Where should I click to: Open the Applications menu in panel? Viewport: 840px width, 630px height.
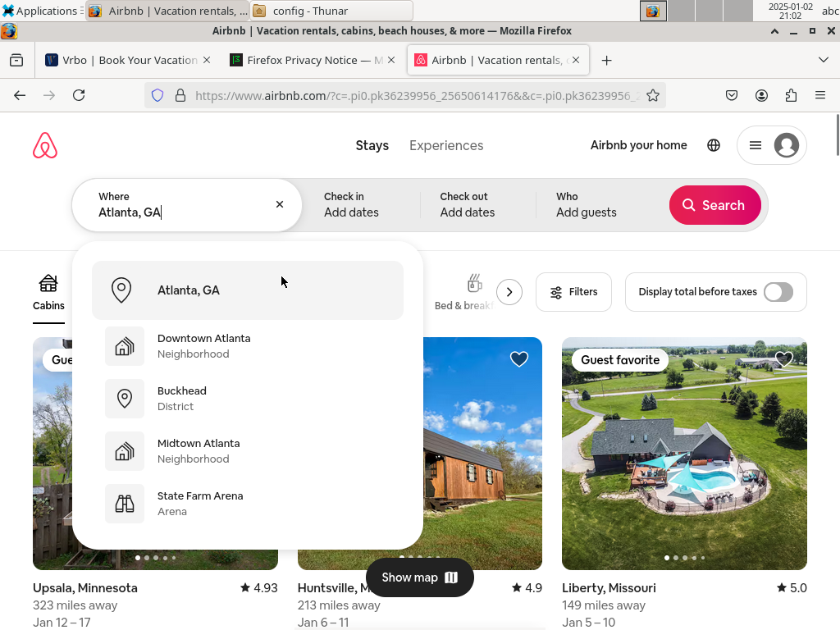click(42, 11)
